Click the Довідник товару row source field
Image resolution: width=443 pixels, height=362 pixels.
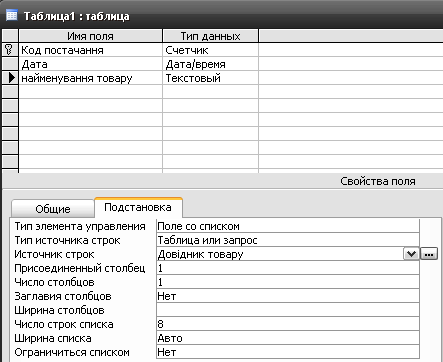click(x=280, y=254)
